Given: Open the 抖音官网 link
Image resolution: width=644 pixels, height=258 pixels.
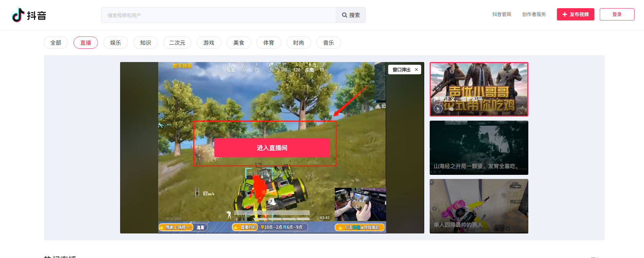Looking at the screenshot, I should [501, 14].
